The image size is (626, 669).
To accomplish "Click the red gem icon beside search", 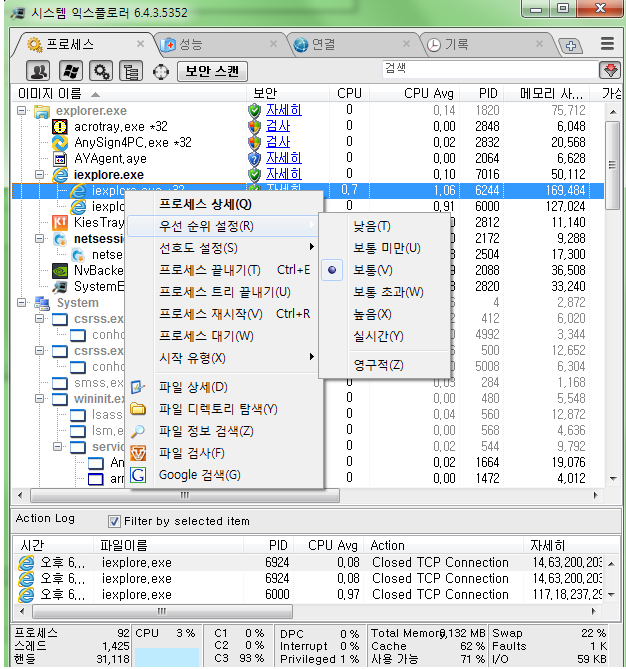I will pos(610,70).
